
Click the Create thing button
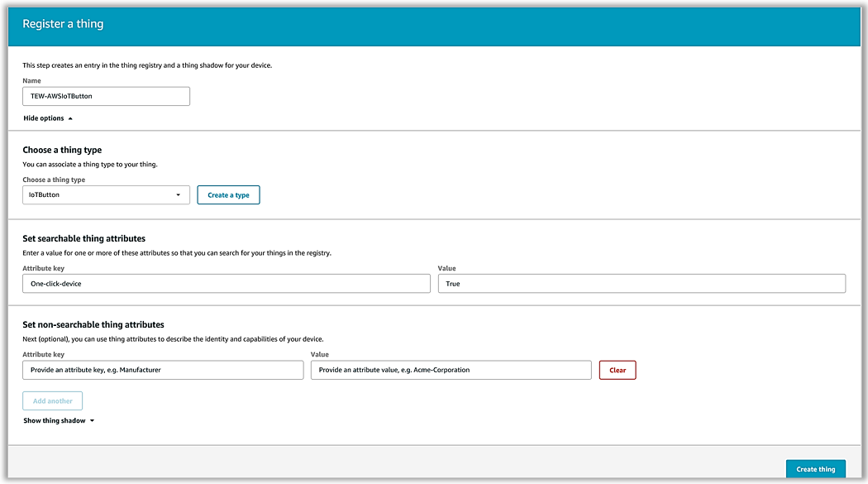(x=815, y=469)
